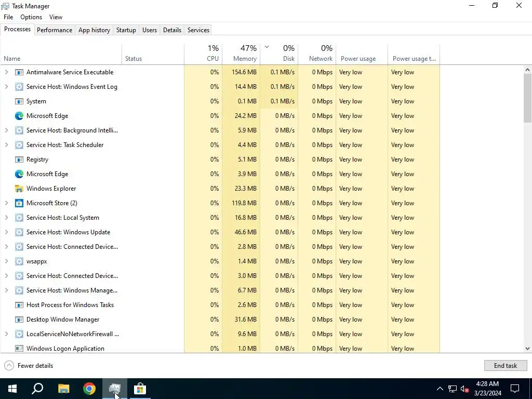532x399 pixels.
Task: Sort processes by the Status column
Action: [x=153, y=54]
